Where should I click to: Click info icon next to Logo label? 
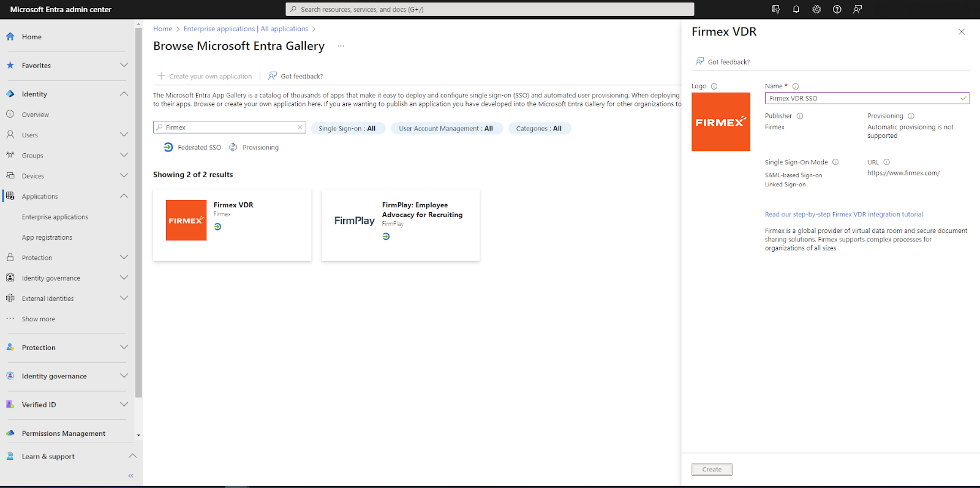[x=714, y=86]
